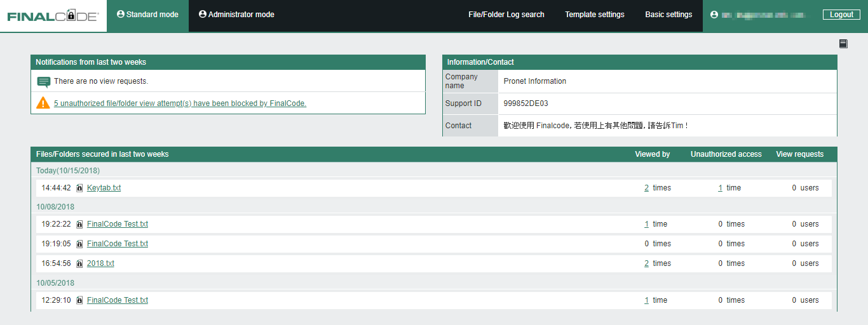Image resolution: width=868 pixels, height=325 pixels.
Task: Click unauthorized access count for Keytab.txt
Action: [x=720, y=188]
